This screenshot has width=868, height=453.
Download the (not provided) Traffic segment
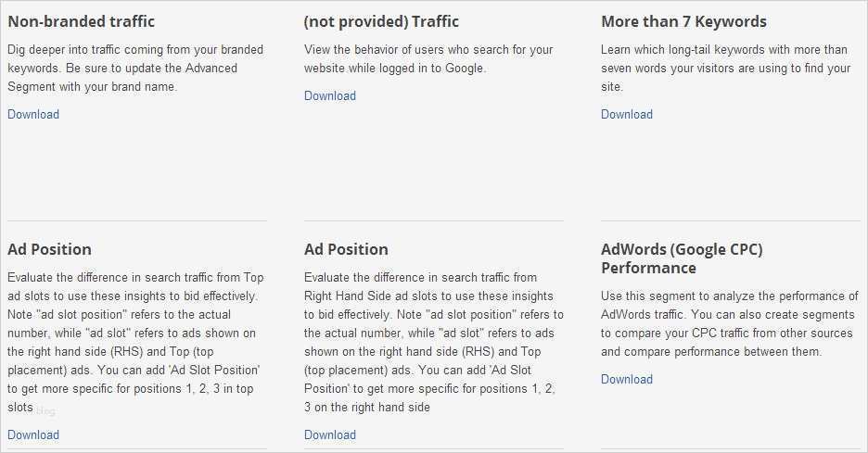tap(330, 96)
